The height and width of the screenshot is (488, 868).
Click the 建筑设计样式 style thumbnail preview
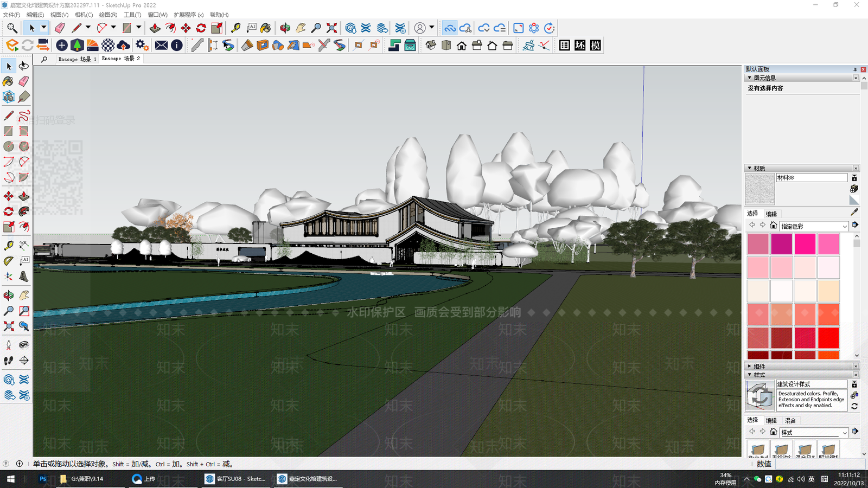(760, 396)
